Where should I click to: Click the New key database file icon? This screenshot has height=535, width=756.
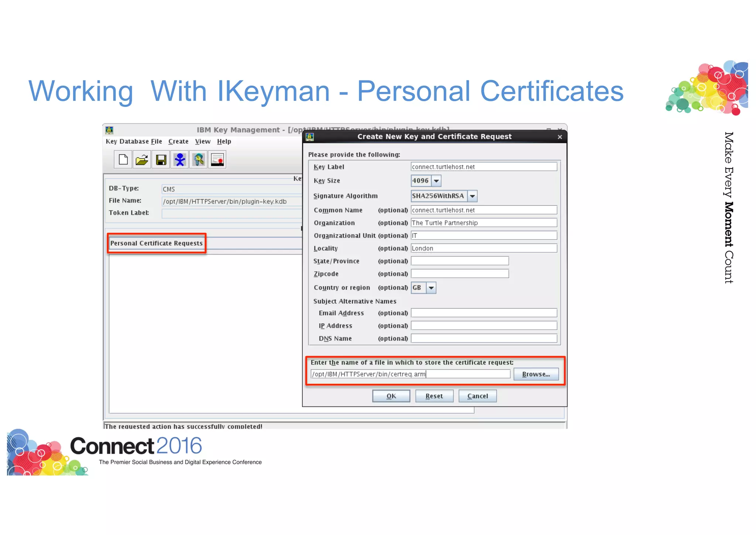click(x=123, y=160)
